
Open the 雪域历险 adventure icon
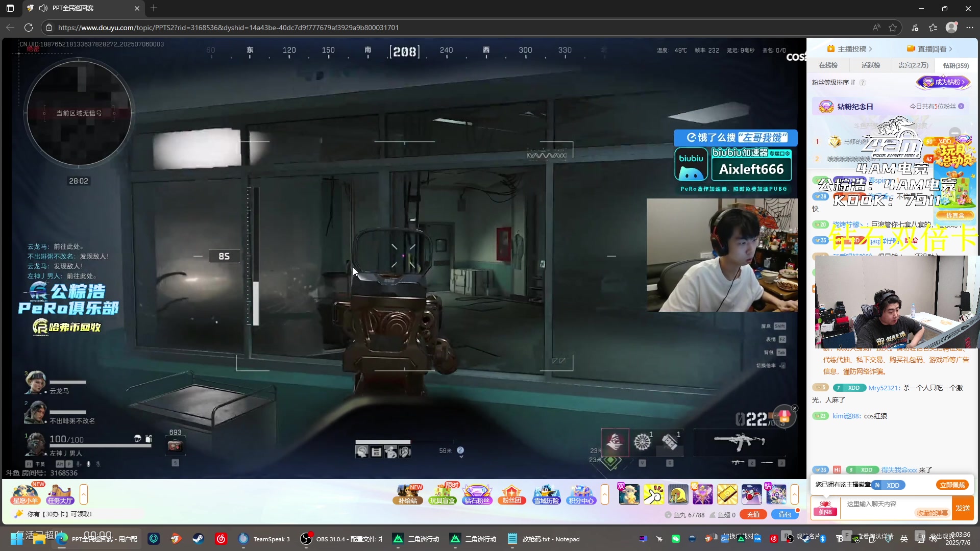546,494
